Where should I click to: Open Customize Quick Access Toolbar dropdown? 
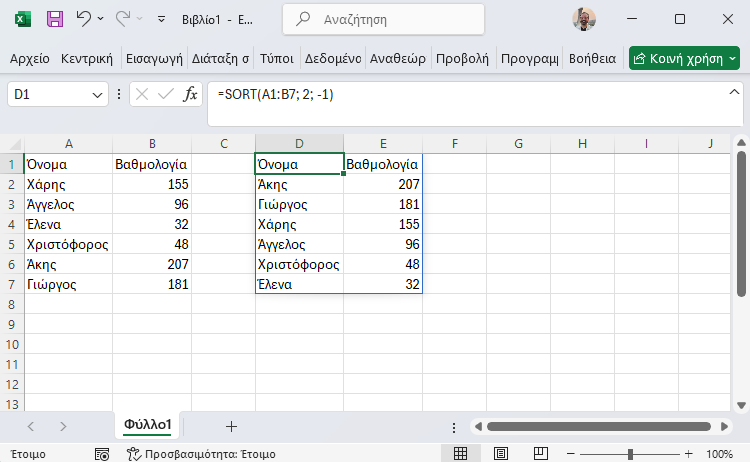click(162, 19)
